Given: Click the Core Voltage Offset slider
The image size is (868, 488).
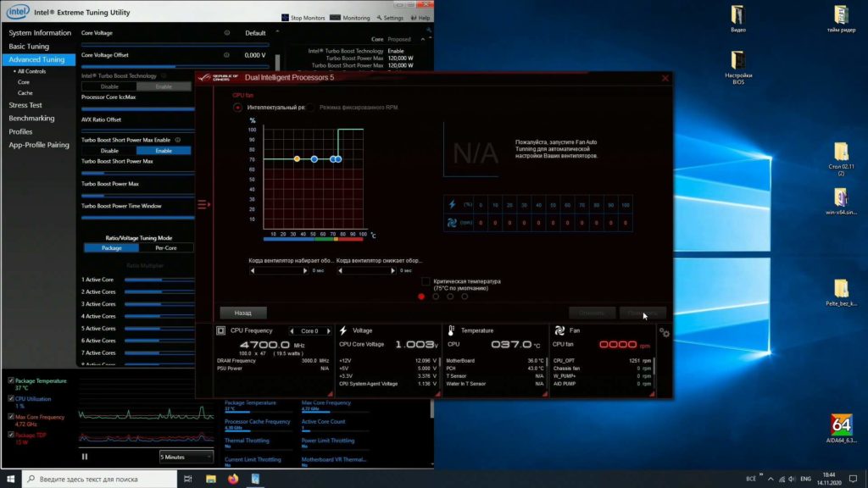Looking at the screenshot, I should (x=175, y=66).
